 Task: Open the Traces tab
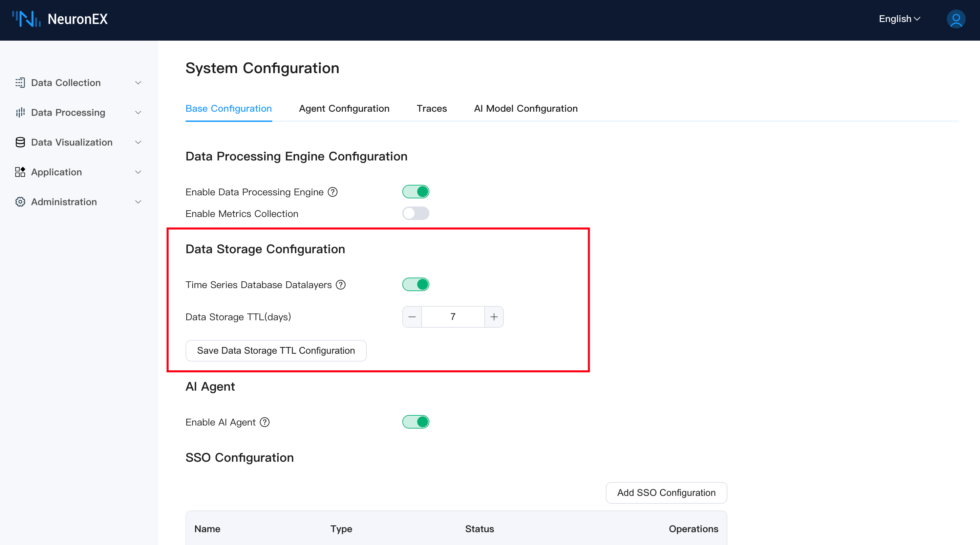pos(432,108)
